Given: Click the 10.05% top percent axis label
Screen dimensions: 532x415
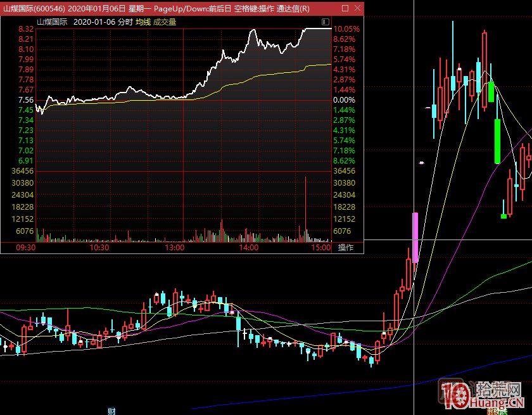Looking at the screenshot, I should point(346,29).
